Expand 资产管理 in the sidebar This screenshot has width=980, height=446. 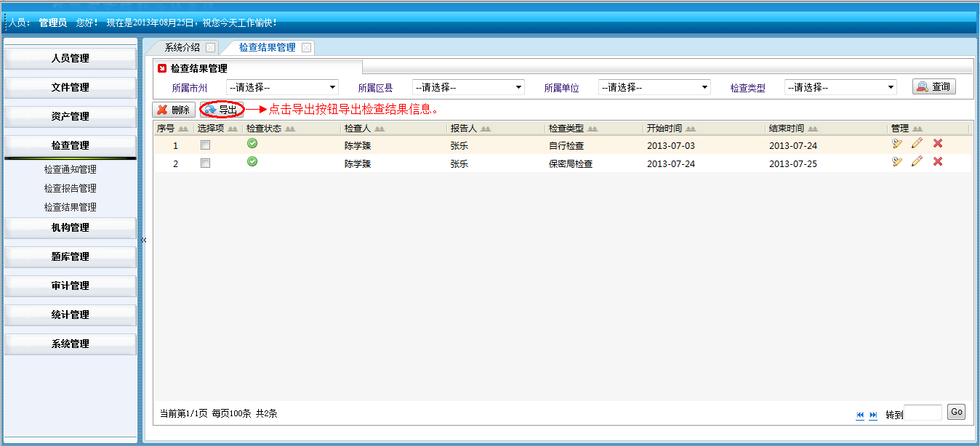pyautogui.click(x=71, y=117)
